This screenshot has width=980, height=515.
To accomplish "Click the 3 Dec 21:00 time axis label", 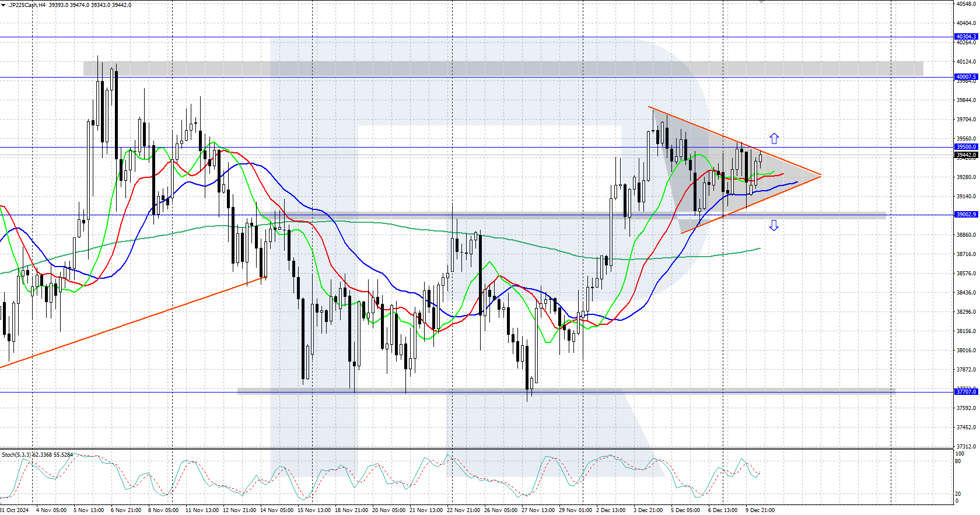I will 648,510.
